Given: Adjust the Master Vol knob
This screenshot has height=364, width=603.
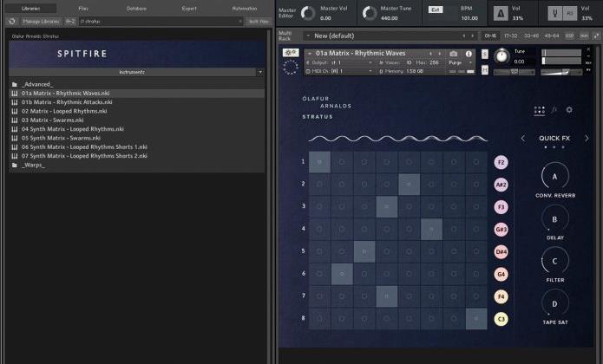Looking at the screenshot, I should tap(308, 13).
